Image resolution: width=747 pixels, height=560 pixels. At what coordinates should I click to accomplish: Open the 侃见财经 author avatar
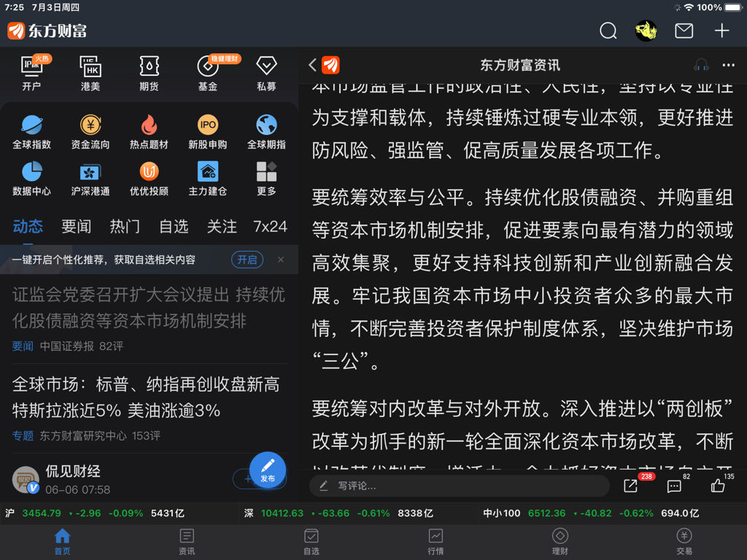click(x=26, y=480)
